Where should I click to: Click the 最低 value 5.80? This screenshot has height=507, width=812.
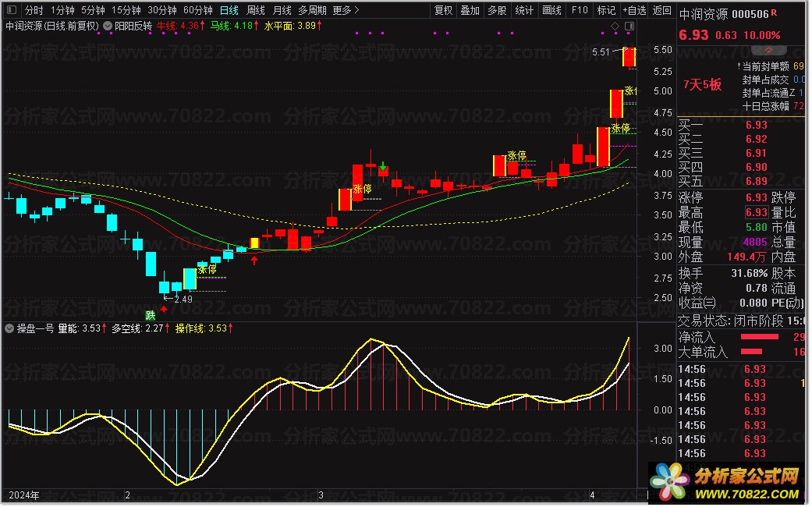point(756,227)
